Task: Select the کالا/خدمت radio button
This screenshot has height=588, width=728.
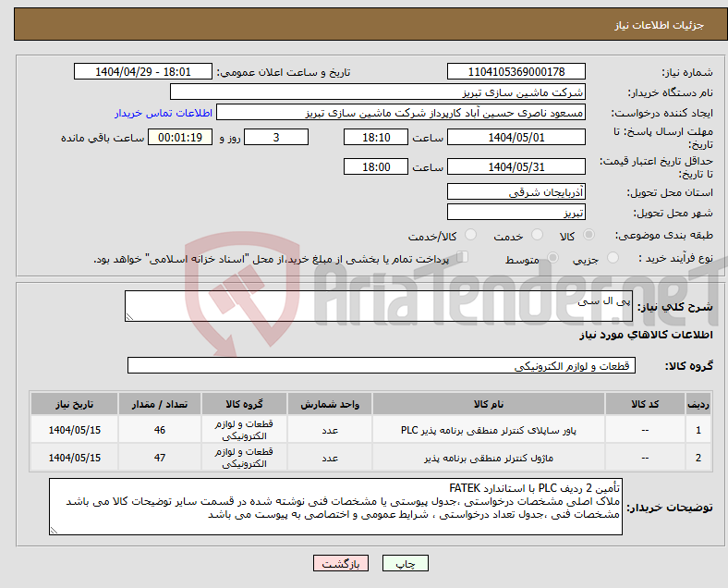Action: point(470,235)
